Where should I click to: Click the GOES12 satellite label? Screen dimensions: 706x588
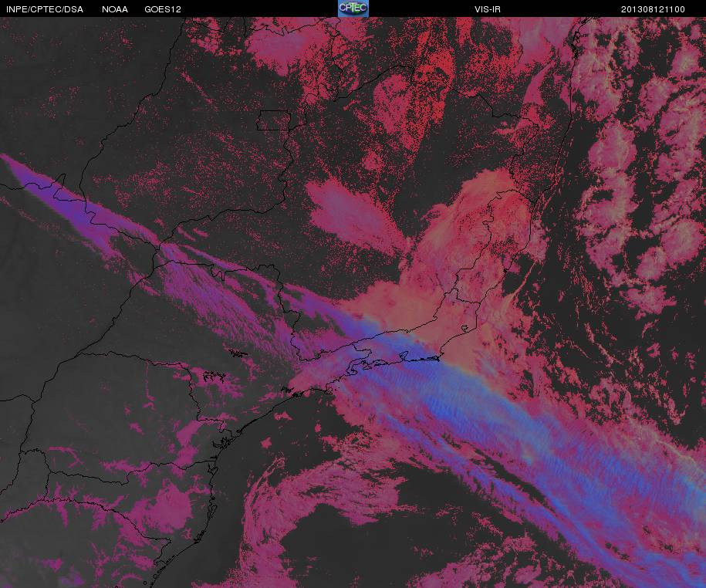(163, 9)
